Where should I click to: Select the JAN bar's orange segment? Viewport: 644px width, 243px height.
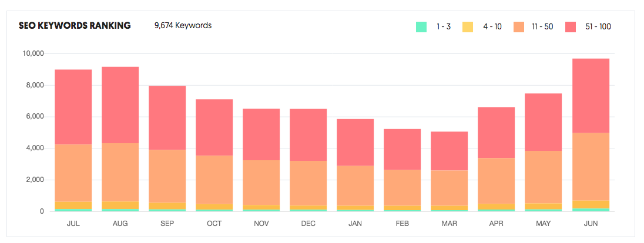click(x=355, y=185)
